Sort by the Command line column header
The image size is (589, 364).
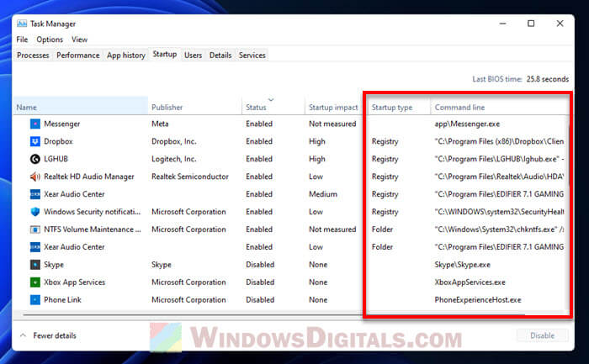click(x=500, y=108)
